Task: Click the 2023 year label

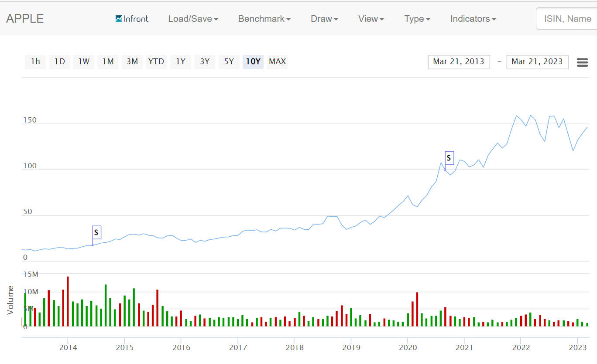Action: [577, 347]
